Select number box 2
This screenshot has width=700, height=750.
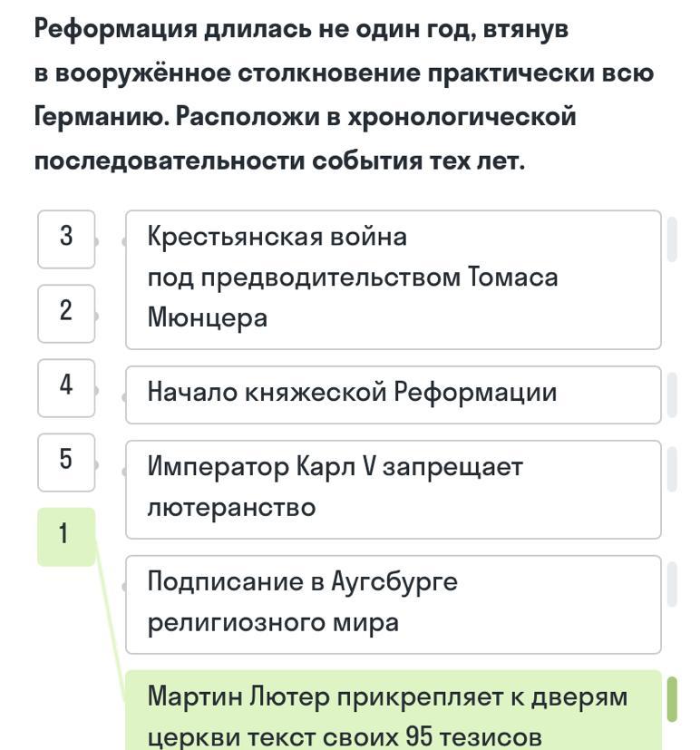66,314
